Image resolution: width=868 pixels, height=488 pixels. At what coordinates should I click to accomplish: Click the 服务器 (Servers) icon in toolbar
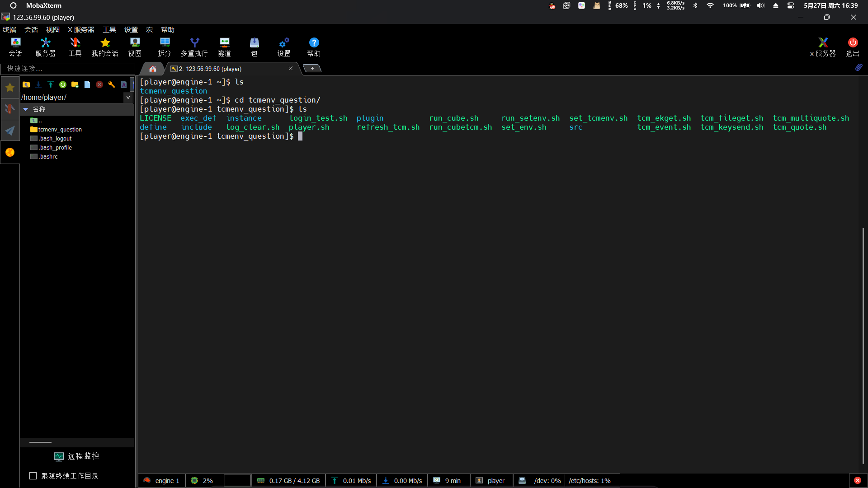point(45,47)
